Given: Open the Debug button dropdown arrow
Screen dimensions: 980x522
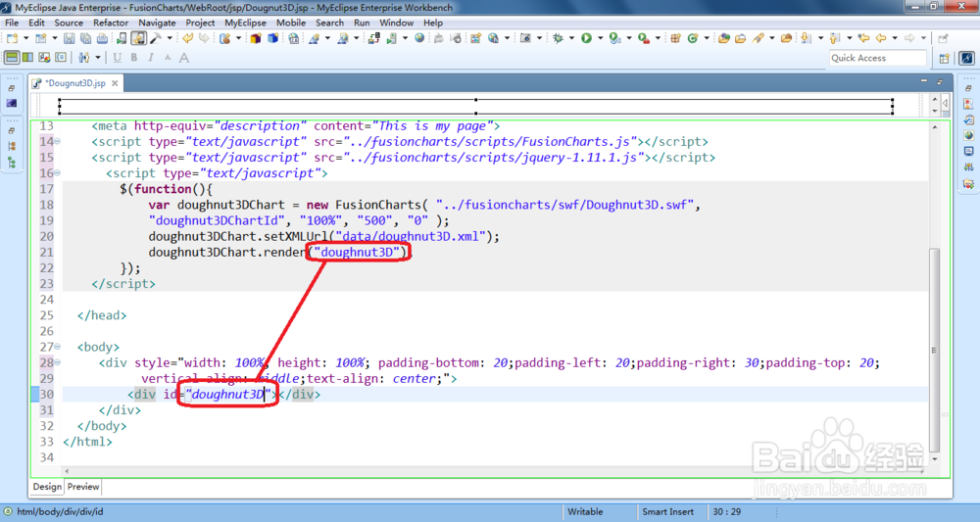Looking at the screenshot, I should (572, 39).
